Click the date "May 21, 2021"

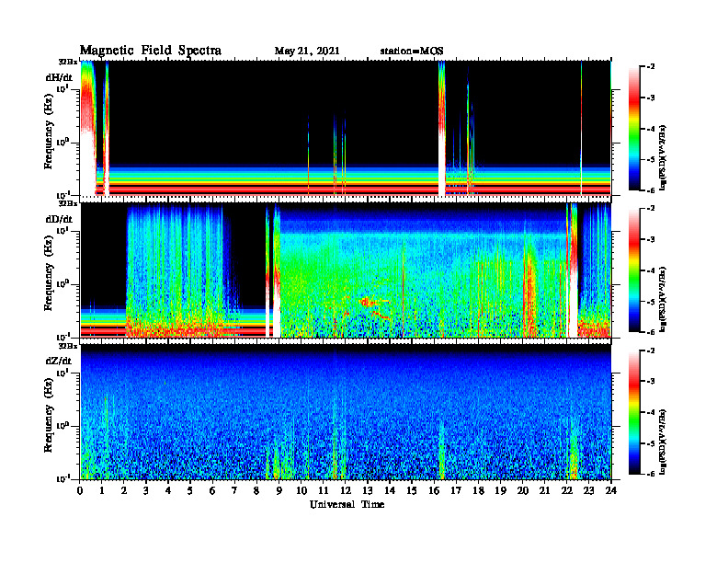click(x=307, y=52)
